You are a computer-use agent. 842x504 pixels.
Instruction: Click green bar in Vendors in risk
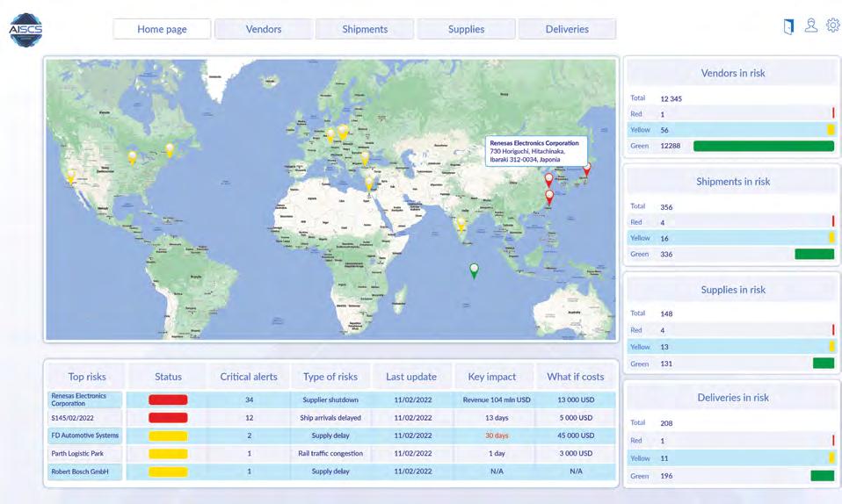coord(764,146)
